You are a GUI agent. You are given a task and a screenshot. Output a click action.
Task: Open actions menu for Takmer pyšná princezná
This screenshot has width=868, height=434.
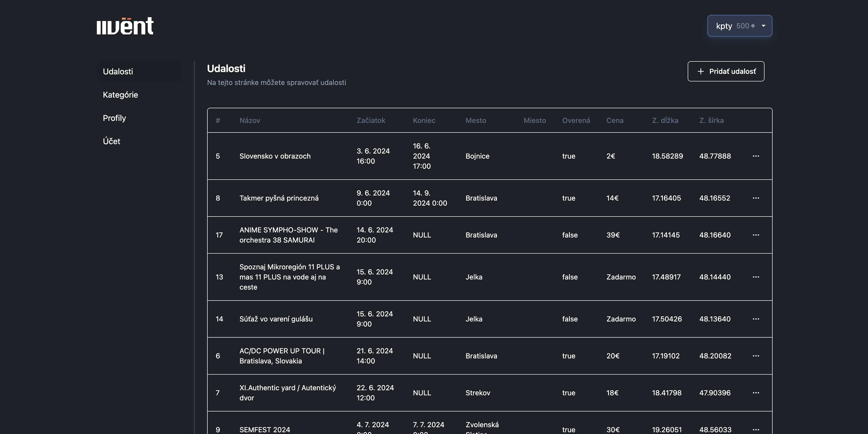click(x=756, y=198)
